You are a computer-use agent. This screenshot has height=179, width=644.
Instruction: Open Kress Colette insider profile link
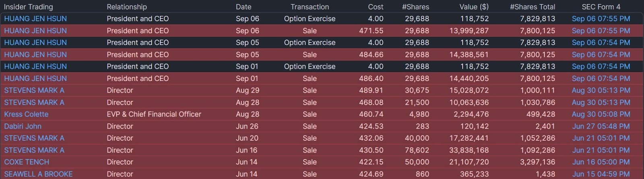[x=26, y=114]
